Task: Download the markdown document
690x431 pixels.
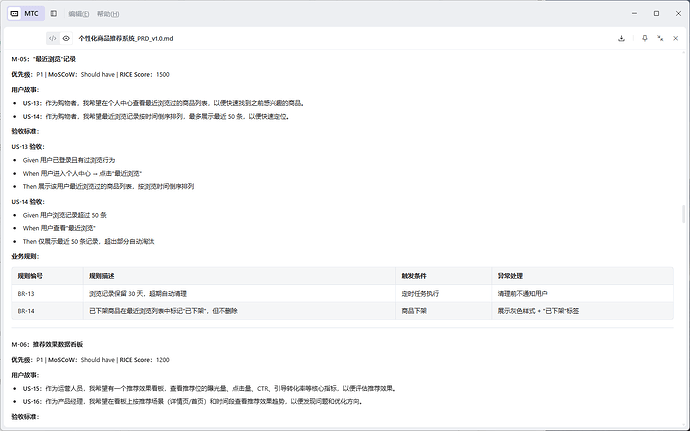Action: coord(621,38)
